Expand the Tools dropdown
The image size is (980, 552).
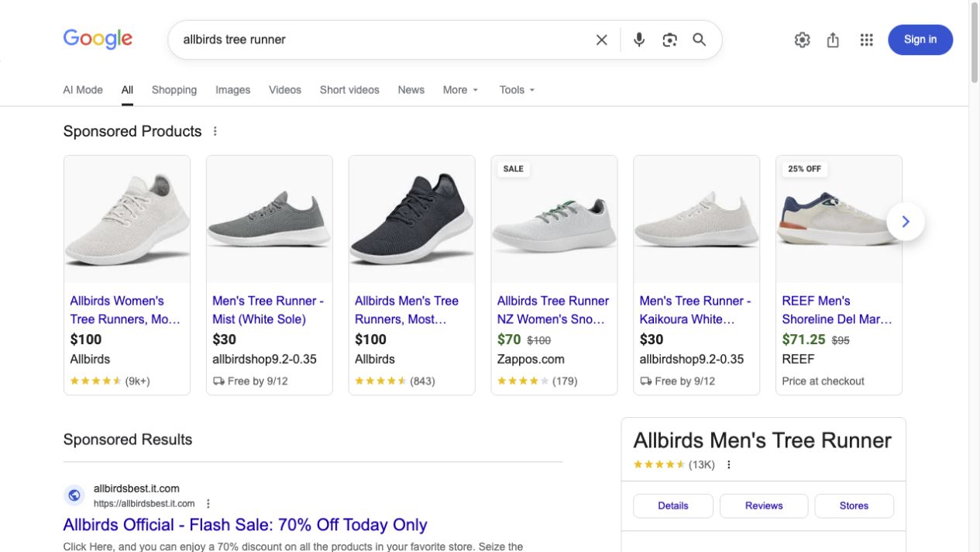click(517, 90)
